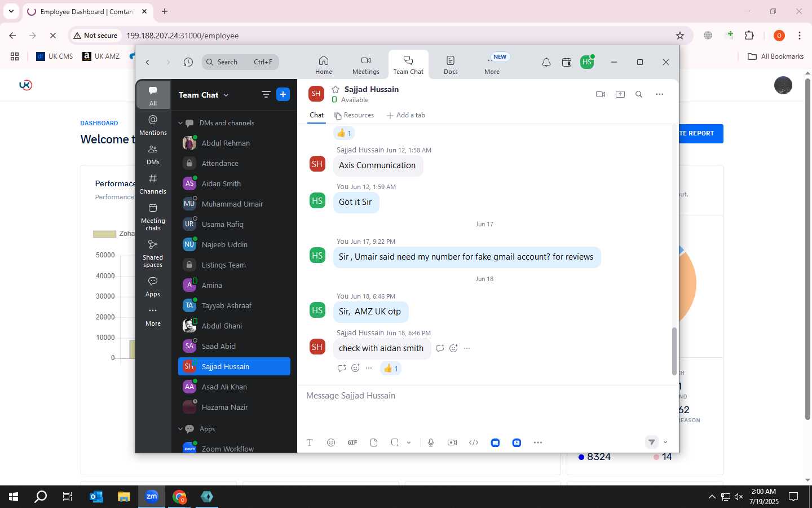Viewport: 812px width, 508px height.
Task: Open composer more options ellipsis
Action: (x=538, y=443)
